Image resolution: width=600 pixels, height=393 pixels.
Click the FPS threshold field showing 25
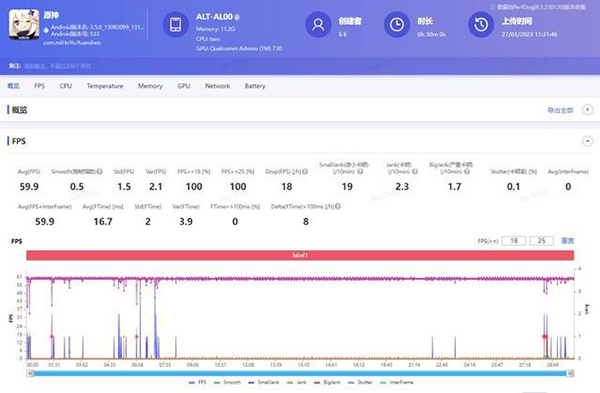541,241
